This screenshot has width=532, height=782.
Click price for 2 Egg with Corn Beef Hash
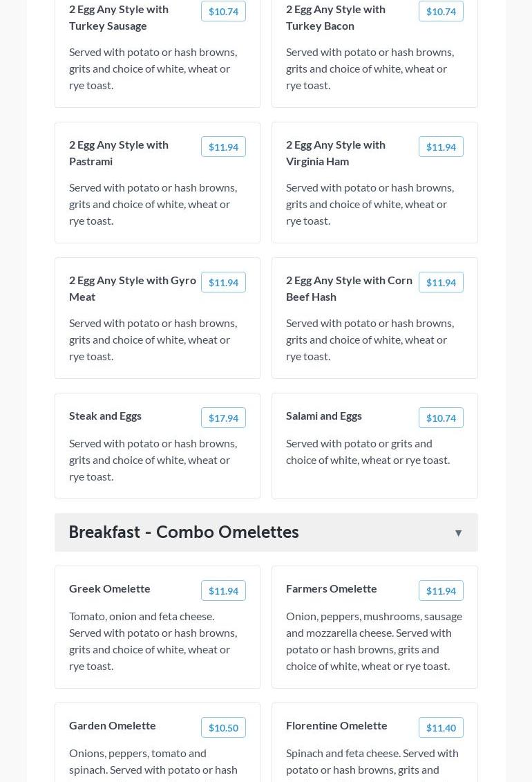click(441, 282)
